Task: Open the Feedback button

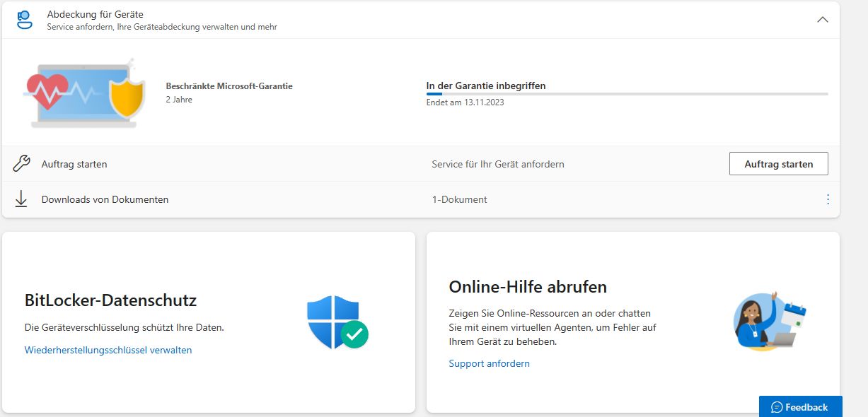Action: (x=800, y=406)
